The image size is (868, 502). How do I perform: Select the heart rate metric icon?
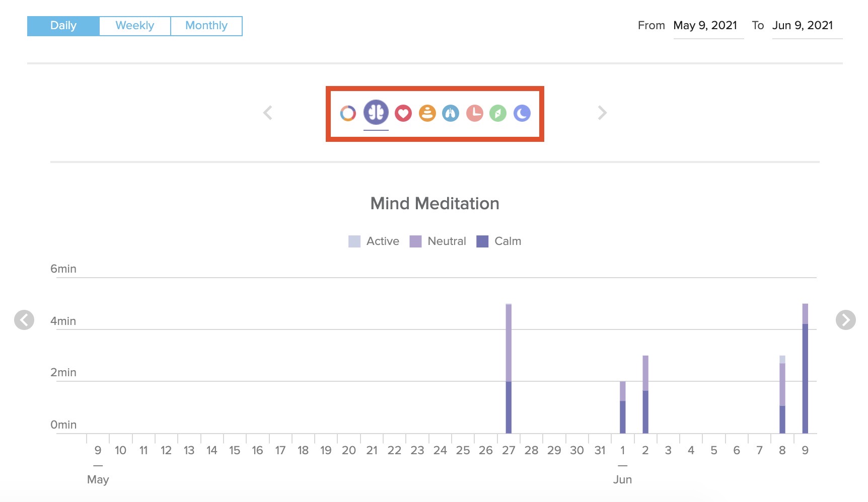[403, 113]
